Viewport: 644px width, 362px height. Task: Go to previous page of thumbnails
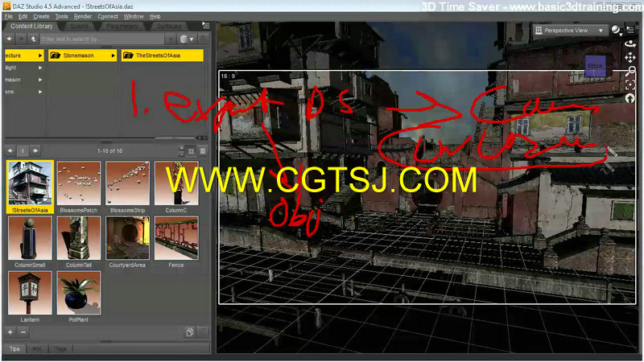point(10,151)
